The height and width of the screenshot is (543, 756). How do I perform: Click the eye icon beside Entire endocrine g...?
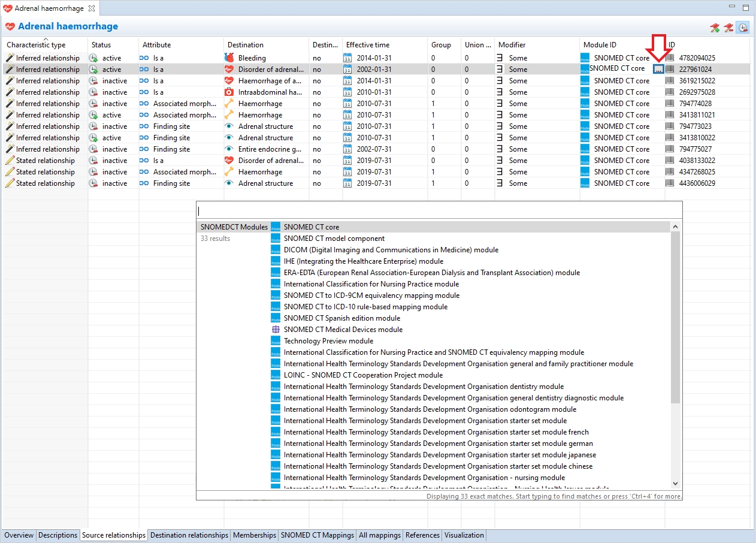point(229,149)
